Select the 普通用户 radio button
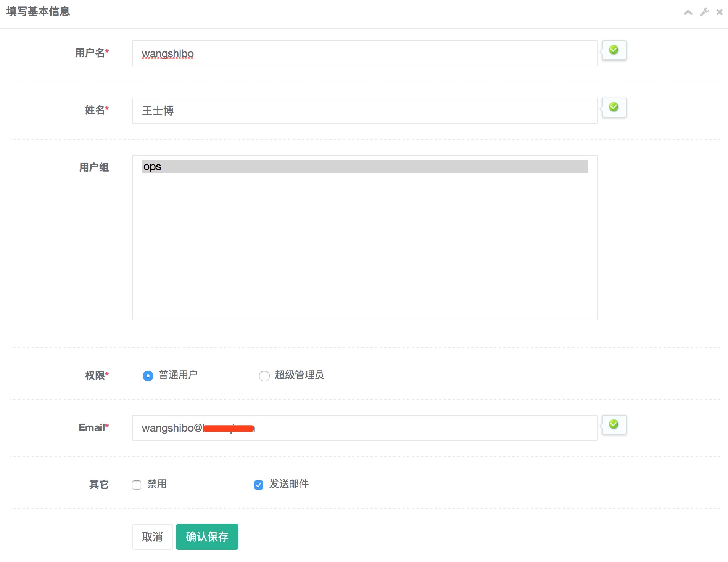This screenshot has width=728, height=562. [148, 376]
